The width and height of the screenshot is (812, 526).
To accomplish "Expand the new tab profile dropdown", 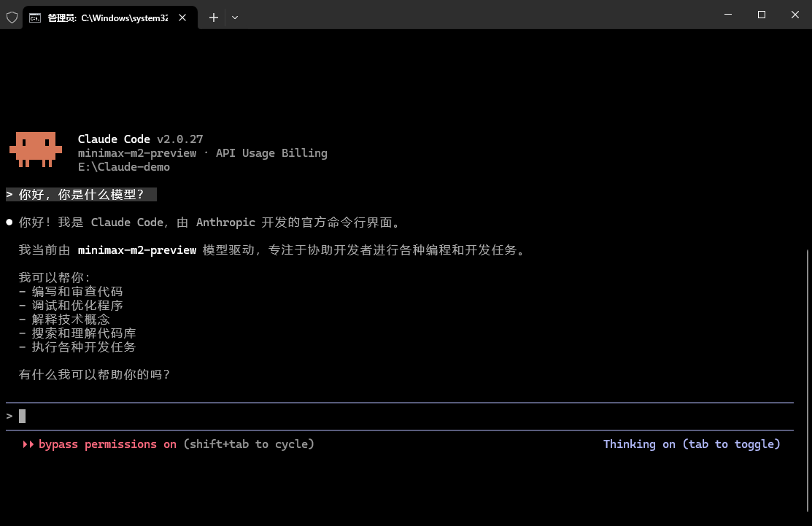I will 235,18.
